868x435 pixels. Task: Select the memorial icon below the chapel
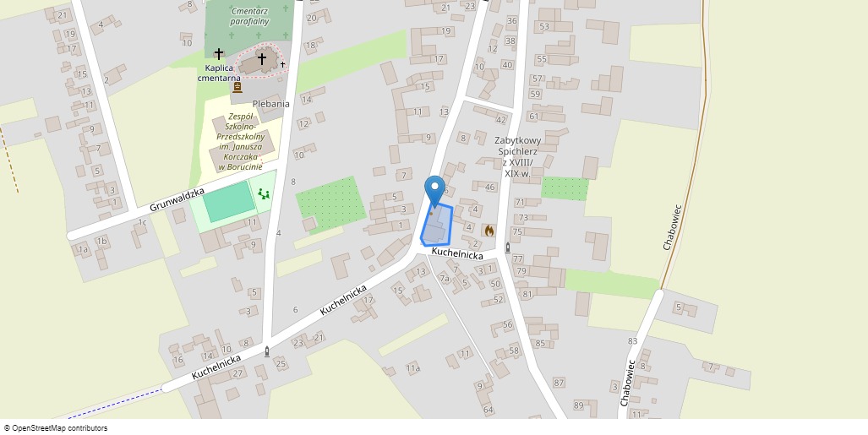pyautogui.click(x=237, y=87)
